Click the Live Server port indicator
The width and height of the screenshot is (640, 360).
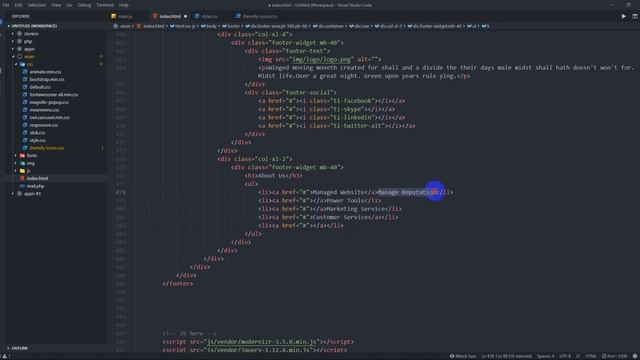point(614,356)
